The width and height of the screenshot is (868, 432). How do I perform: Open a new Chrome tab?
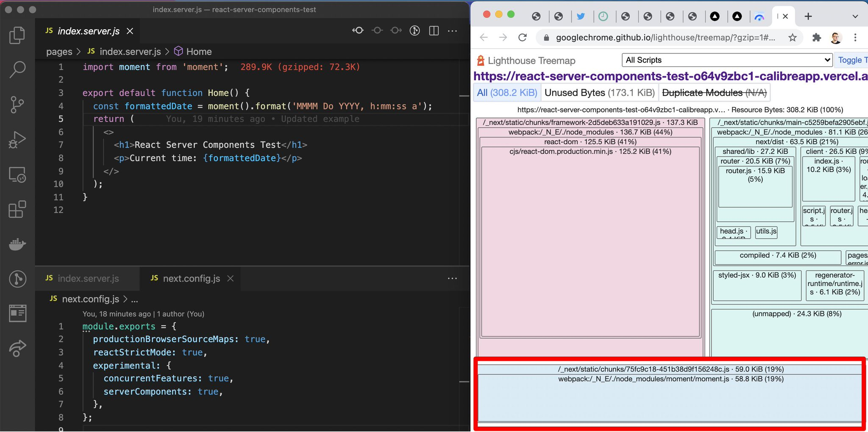[808, 16]
